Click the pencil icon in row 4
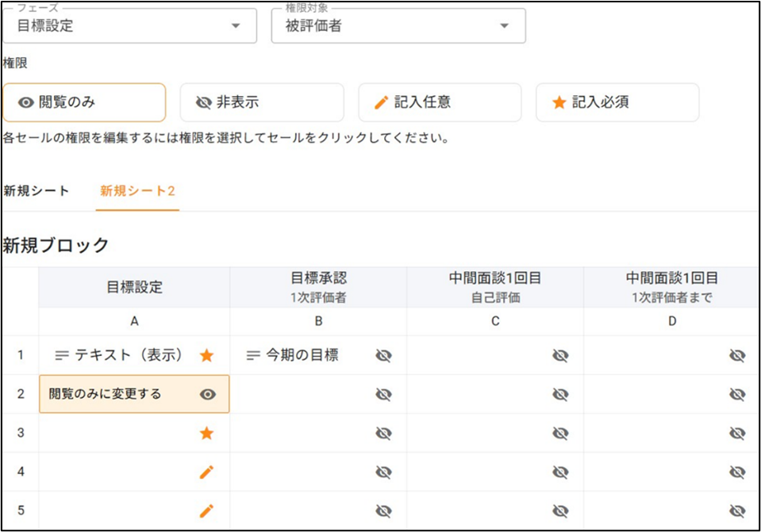 pyautogui.click(x=206, y=473)
